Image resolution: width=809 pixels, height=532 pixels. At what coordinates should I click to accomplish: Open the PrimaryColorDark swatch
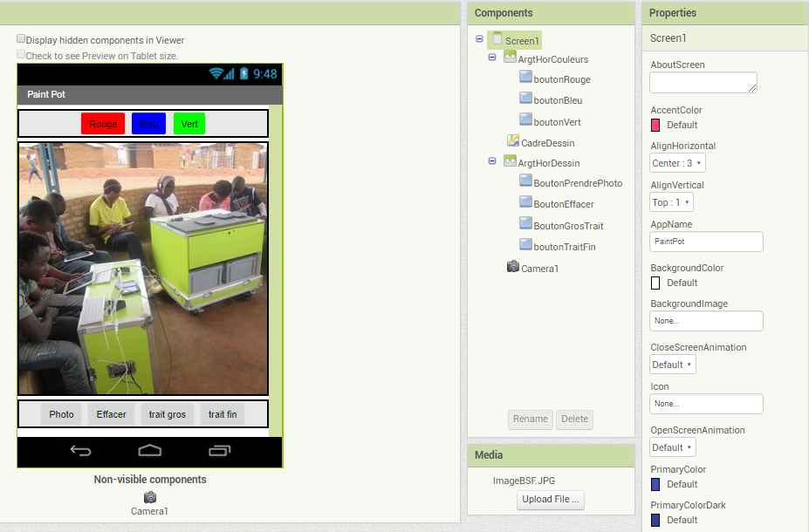coord(655,520)
